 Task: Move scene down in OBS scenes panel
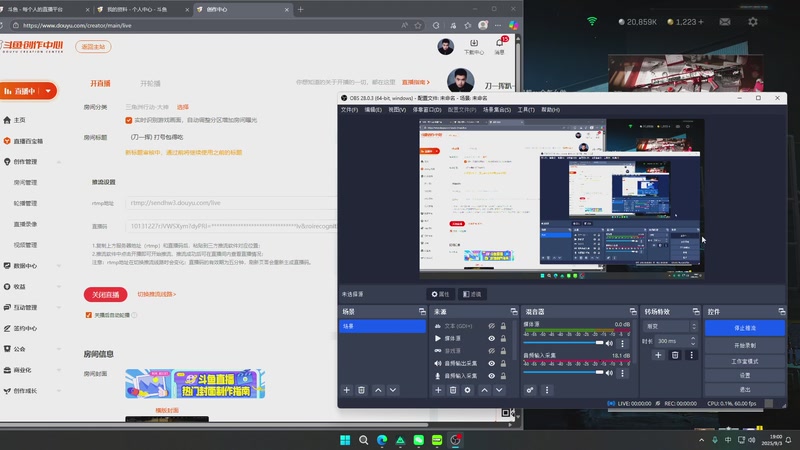393,390
